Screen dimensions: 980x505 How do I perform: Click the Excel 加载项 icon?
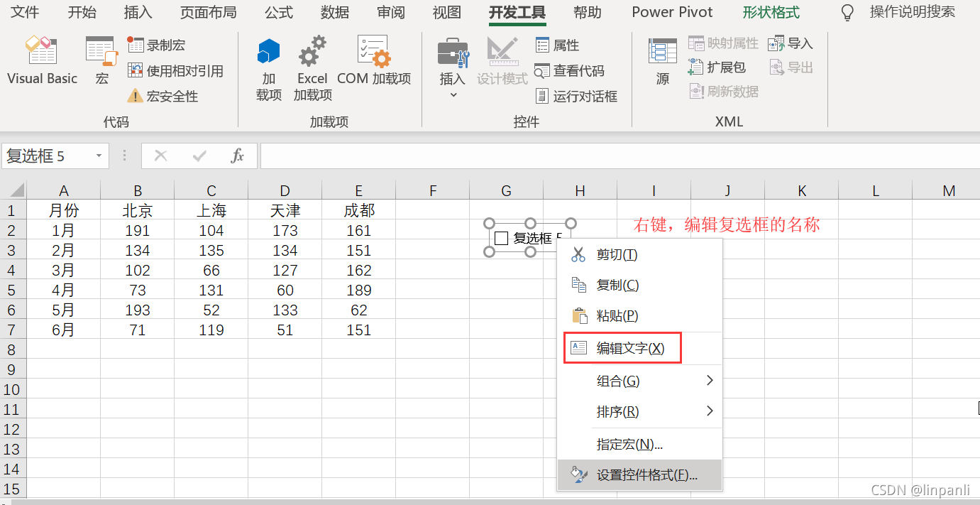tap(312, 63)
